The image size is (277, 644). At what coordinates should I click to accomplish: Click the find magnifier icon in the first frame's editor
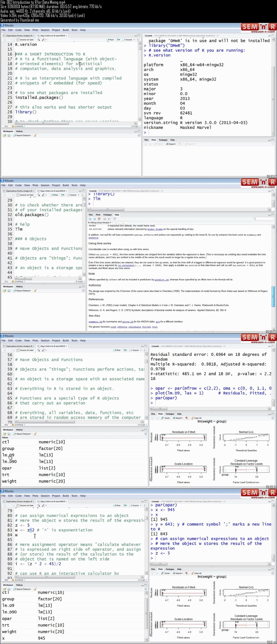(39, 40)
